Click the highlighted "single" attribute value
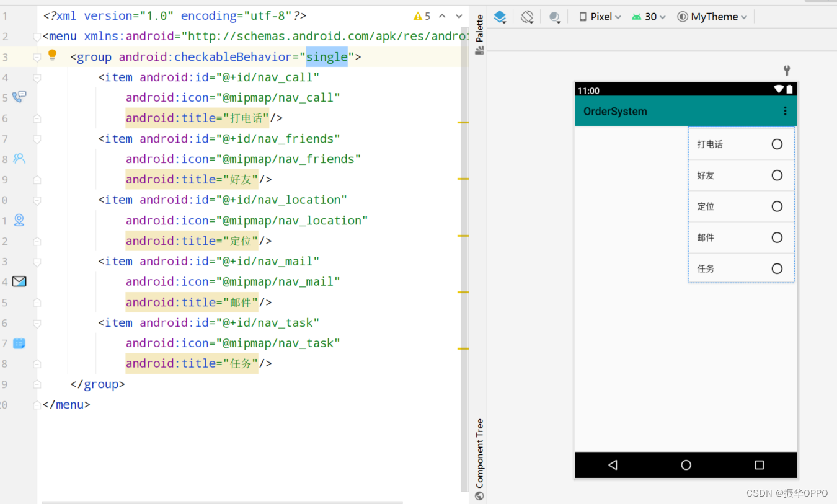This screenshot has height=504, width=837. click(x=327, y=57)
